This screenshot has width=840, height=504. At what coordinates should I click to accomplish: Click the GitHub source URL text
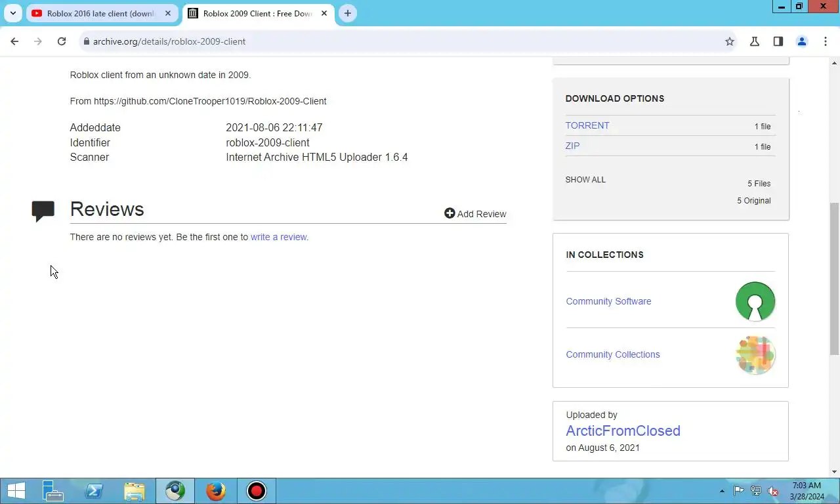click(x=210, y=101)
